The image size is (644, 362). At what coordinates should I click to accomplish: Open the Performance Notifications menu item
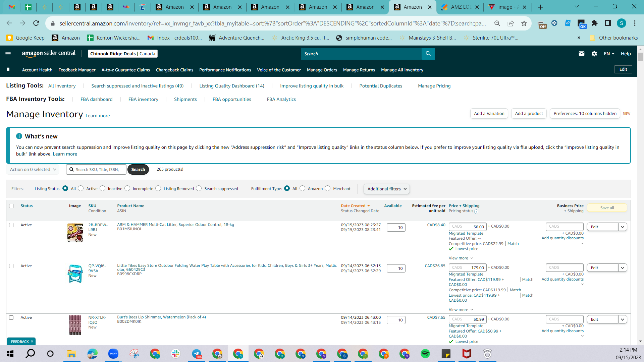225,70
